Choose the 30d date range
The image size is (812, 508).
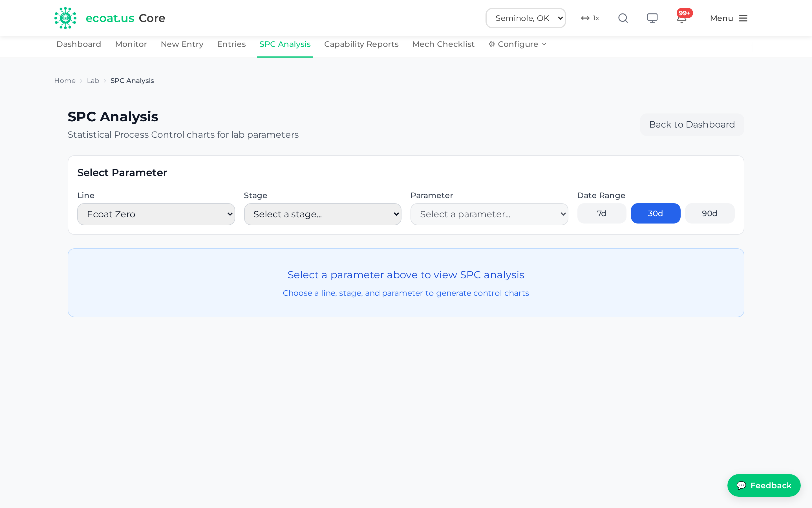(655, 213)
